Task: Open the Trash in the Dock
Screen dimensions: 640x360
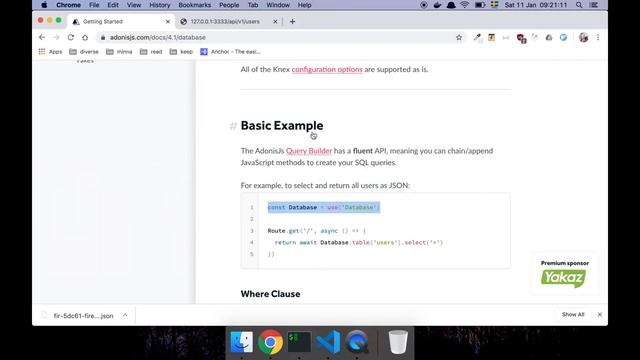Action: coord(398,342)
